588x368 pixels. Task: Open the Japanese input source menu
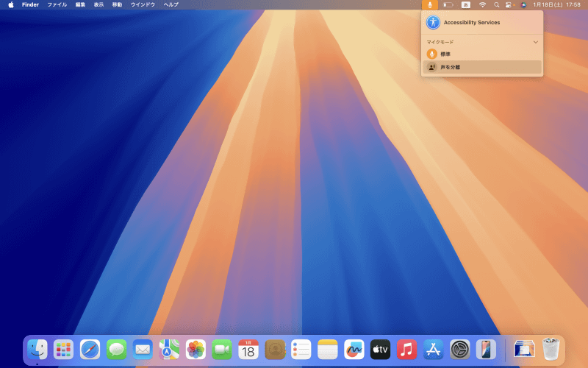[x=466, y=5]
